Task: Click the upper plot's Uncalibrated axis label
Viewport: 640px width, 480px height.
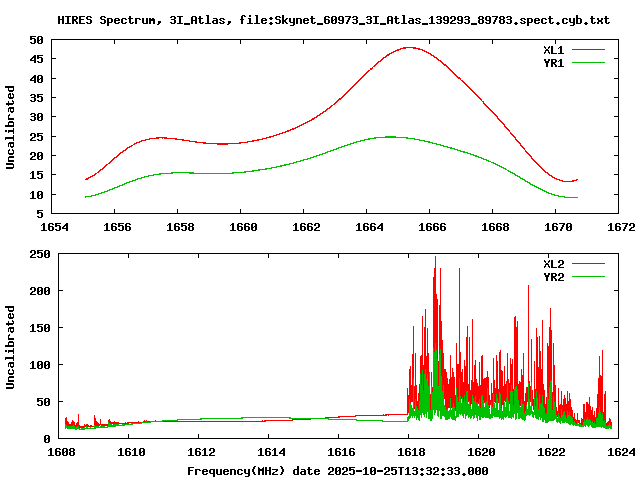Action: (x=11, y=127)
